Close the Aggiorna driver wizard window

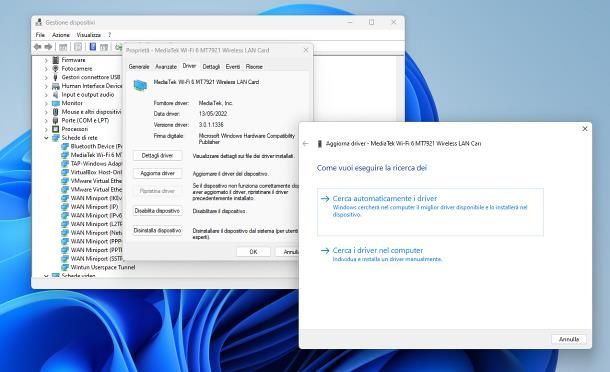[585, 128]
